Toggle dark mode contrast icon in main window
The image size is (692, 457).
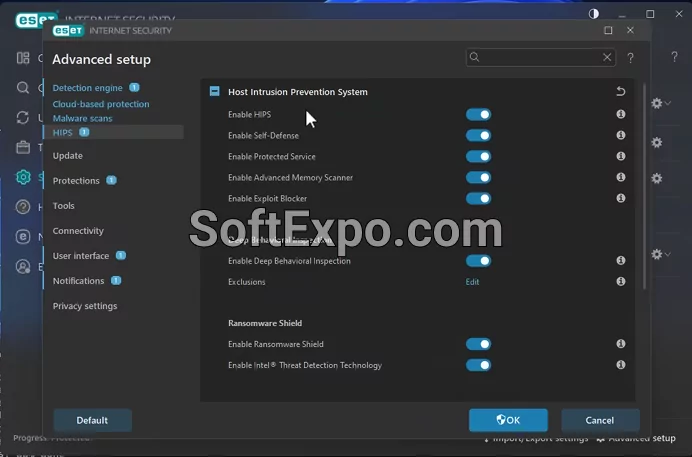594,14
